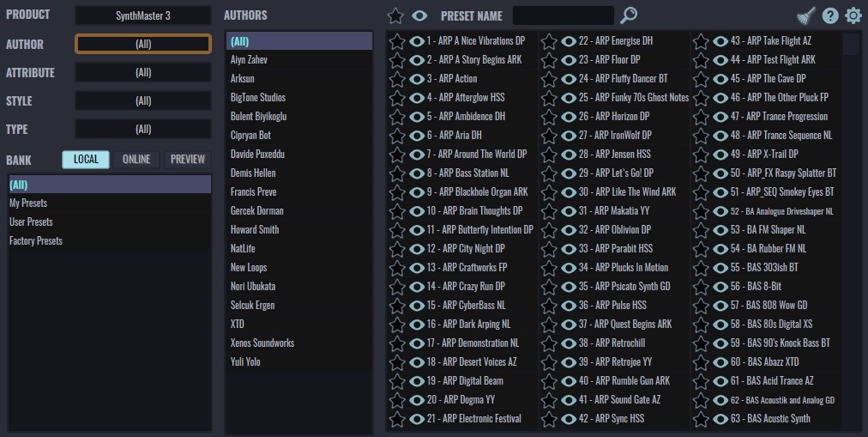Toggle eye on 58 - BAS 80s Digital XS
868x437 pixels.
coord(720,325)
